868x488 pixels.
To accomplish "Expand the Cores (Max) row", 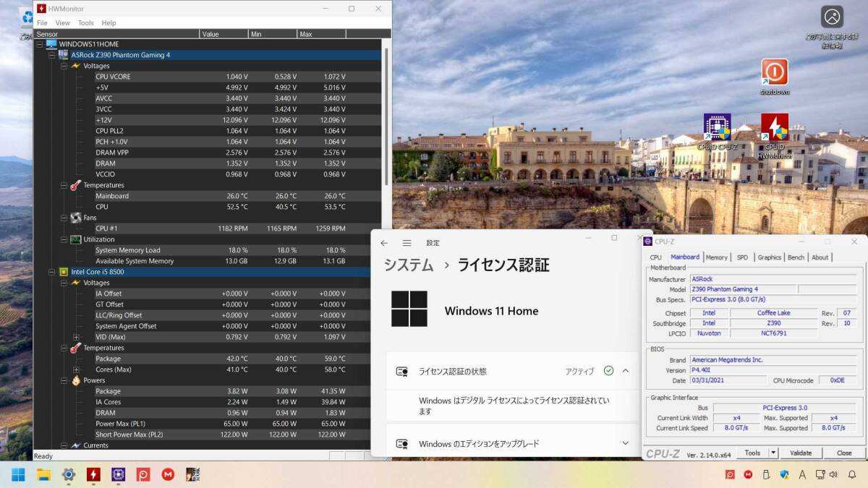I will coord(76,369).
